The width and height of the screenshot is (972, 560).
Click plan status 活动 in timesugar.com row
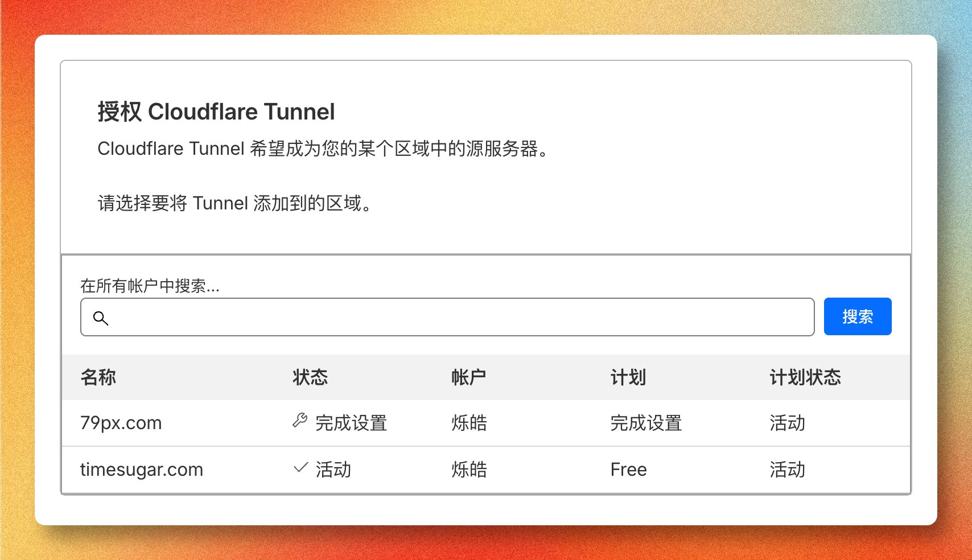788,470
